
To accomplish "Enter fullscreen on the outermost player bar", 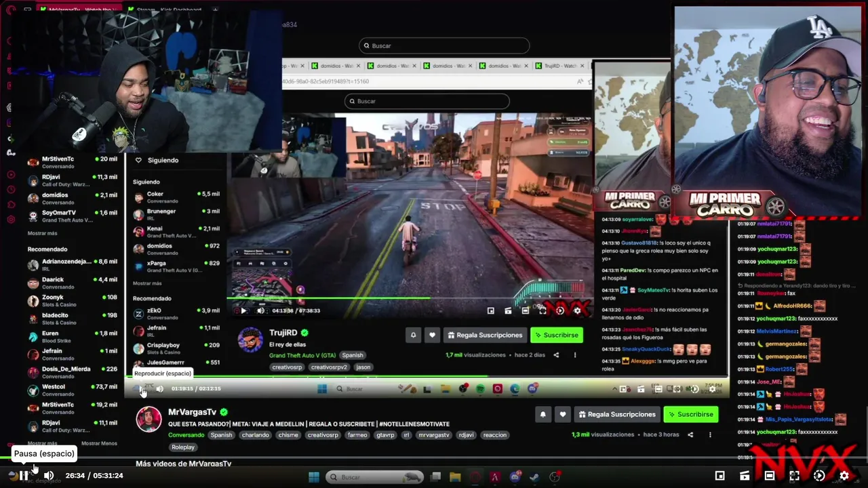I will (794, 476).
